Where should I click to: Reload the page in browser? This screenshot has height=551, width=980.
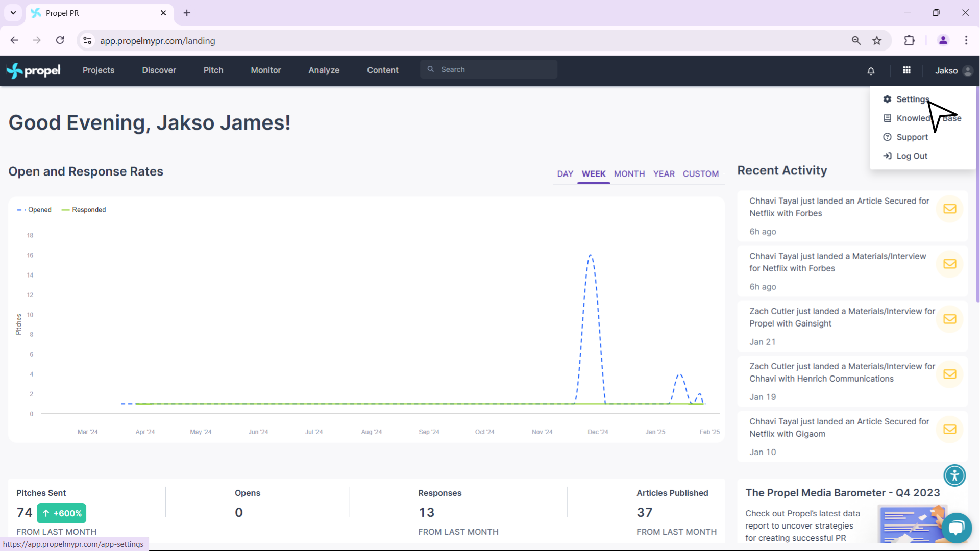click(x=60, y=40)
